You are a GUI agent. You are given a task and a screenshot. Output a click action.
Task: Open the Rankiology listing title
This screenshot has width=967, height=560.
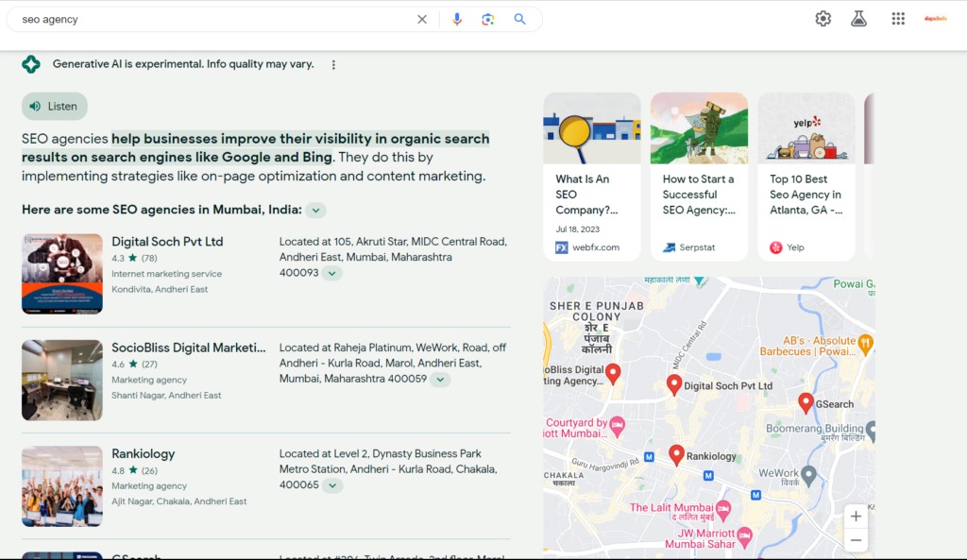tap(144, 453)
